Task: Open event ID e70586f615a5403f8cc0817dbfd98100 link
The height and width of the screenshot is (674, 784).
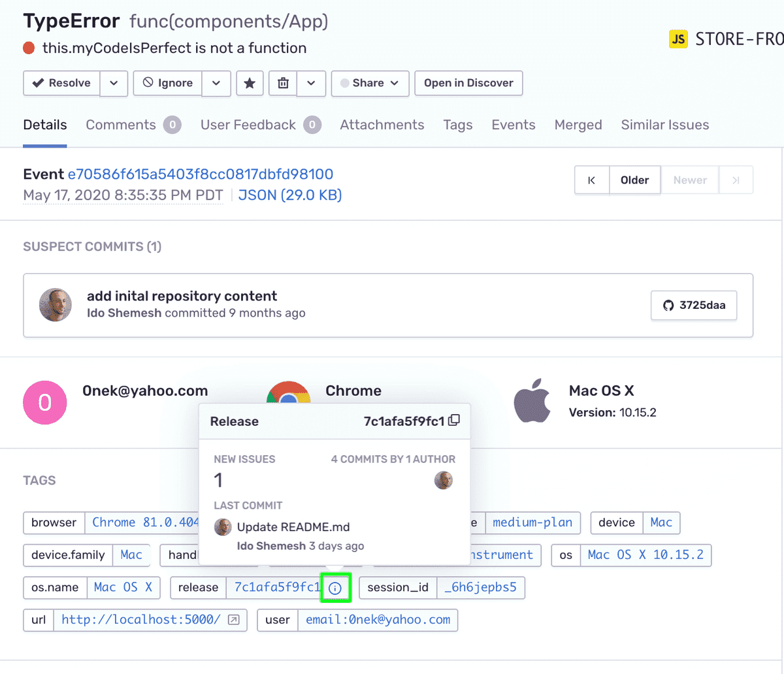Action: pos(201,174)
